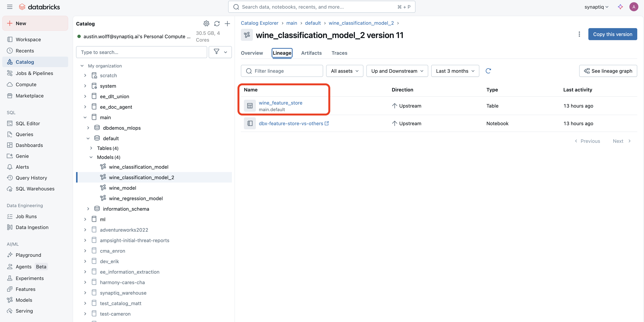Image resolution: width=644 pixels, height=322 pixels.
Task: Open the Databricks Assistant sparkle icon
Action: (x=620, y=7)
